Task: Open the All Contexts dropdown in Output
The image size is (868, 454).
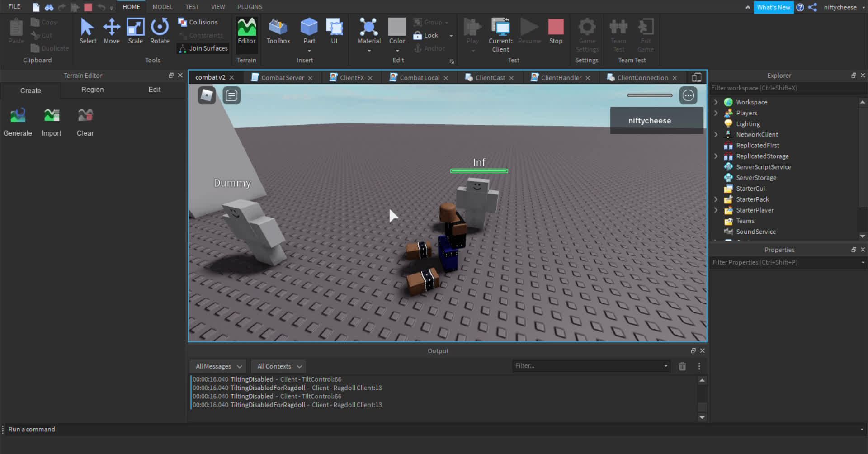Action: point(278,366)
